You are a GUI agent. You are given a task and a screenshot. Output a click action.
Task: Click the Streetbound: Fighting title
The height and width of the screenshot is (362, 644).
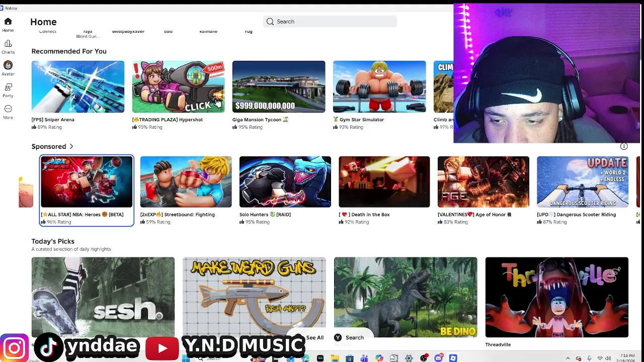(178, 215)
